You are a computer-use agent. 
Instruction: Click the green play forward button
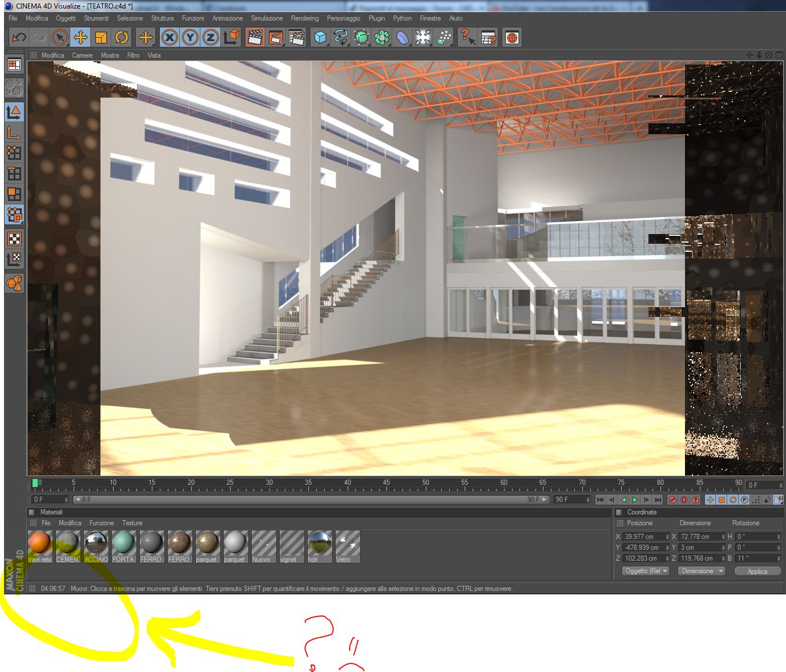click(x=635, y=500)
